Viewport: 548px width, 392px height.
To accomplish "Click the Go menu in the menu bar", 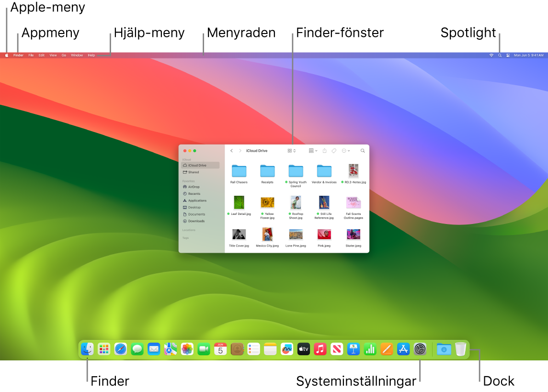I will point(64,55).
